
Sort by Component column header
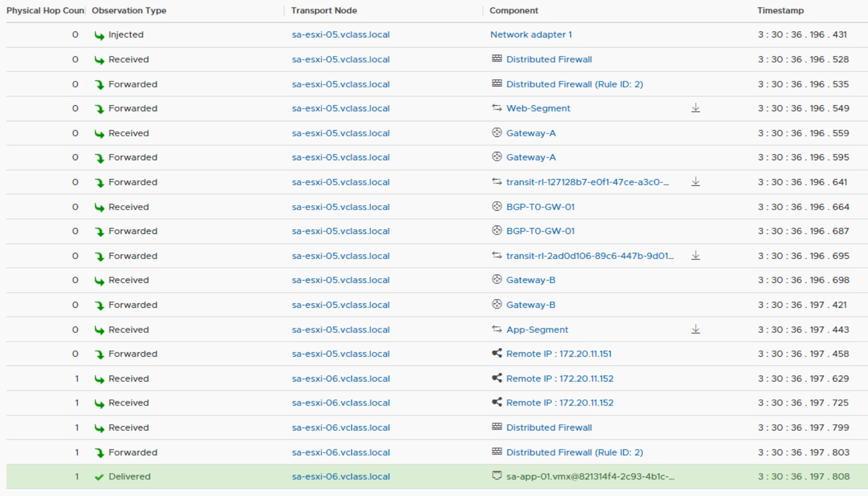514,10
